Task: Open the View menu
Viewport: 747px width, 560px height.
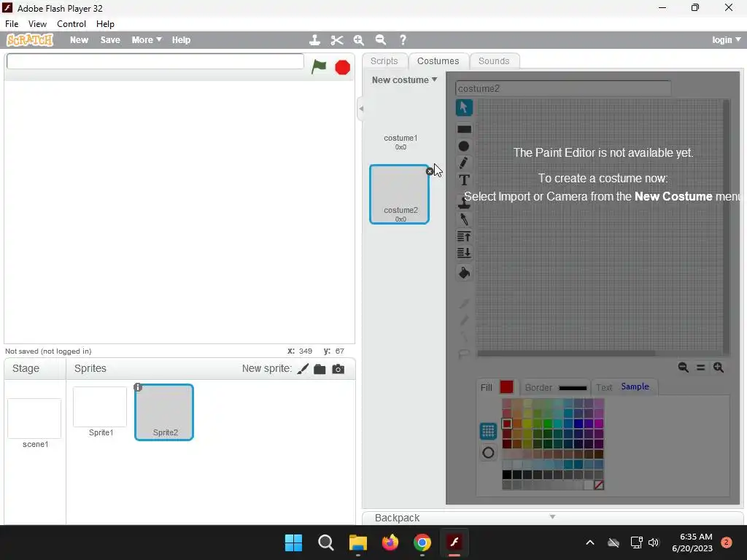Action: click(37, 24)
